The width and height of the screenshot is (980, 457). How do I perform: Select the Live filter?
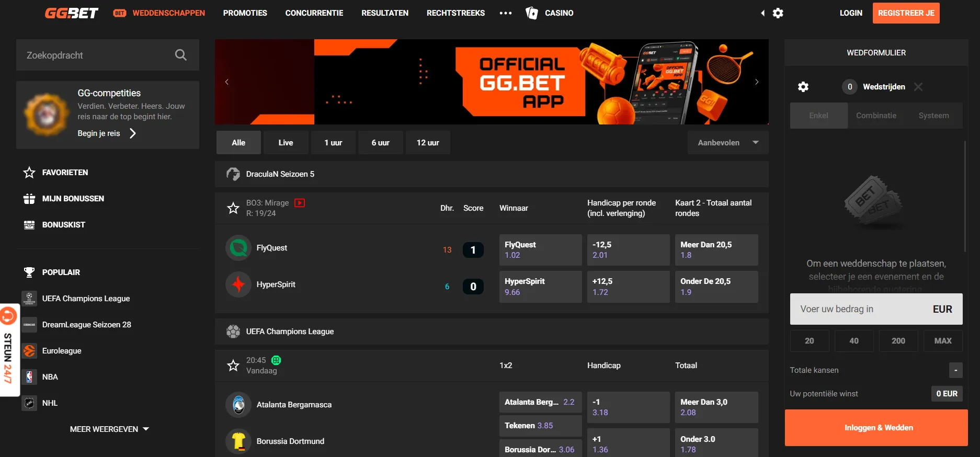click(x=286, y=143)
